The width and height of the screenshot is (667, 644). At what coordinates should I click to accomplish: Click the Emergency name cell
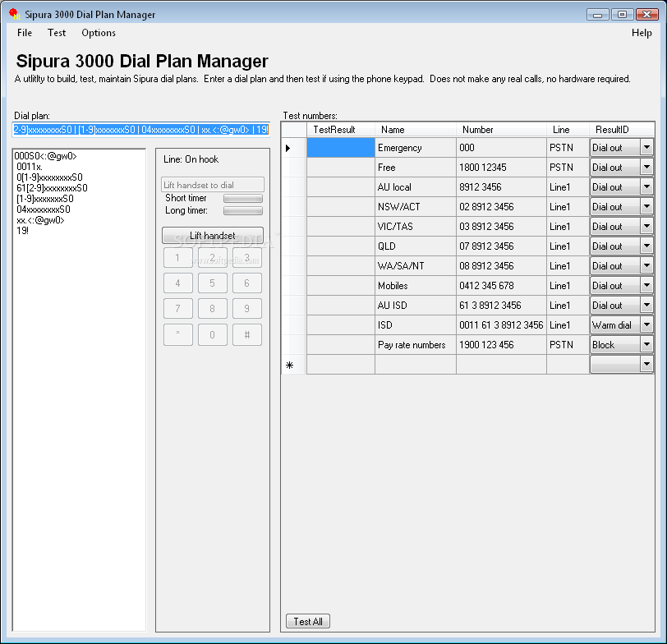tap(416, 148)
